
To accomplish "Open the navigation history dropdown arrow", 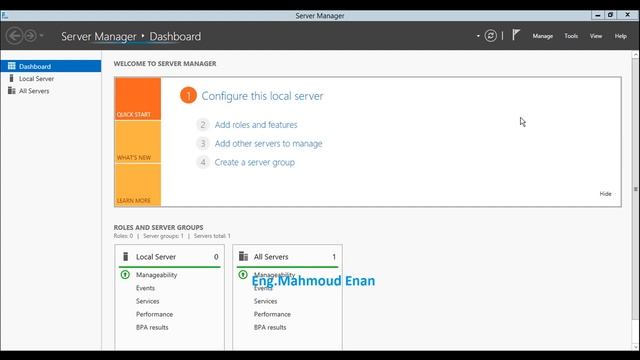I will point(42,36).
